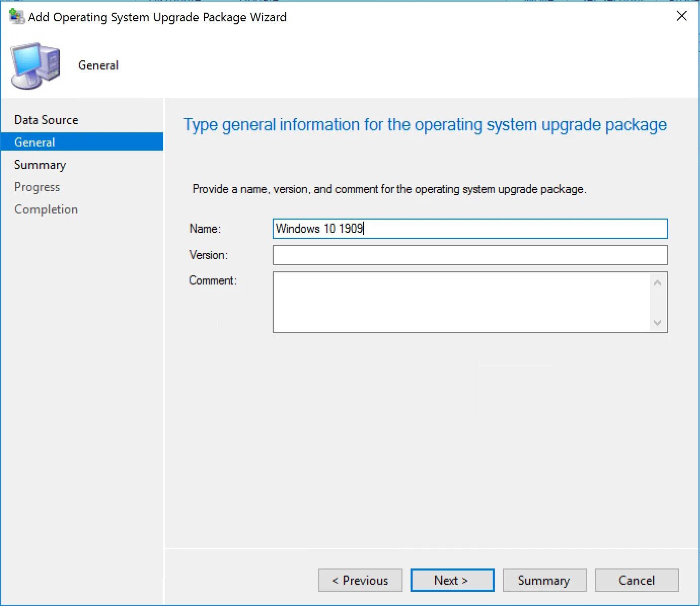
Task: Click the Comment field label
Action: pos(213,280)
